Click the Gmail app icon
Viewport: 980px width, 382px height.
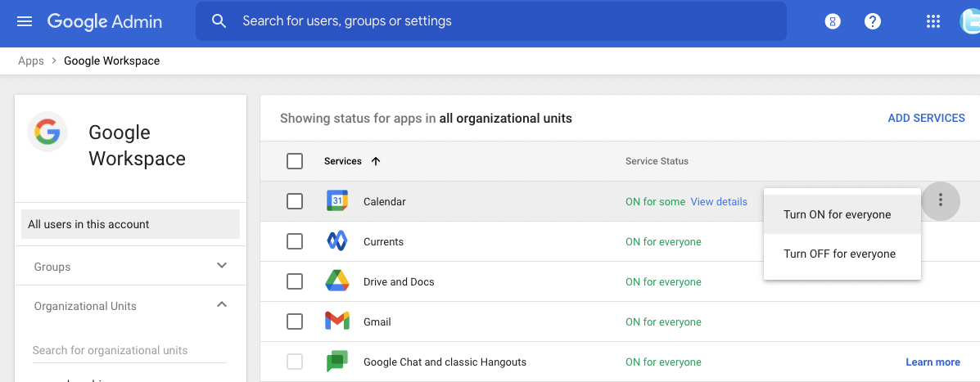tap(336, 321)
